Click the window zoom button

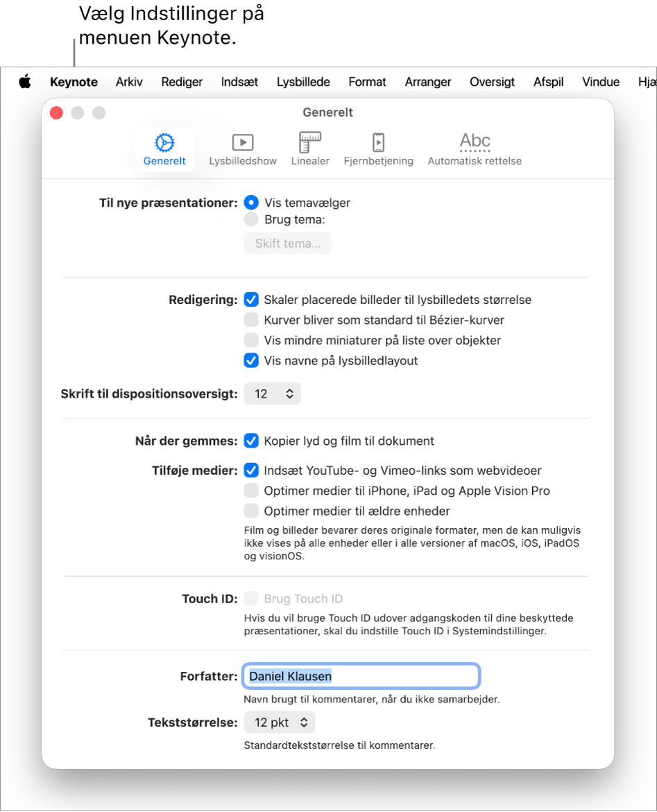click(x=99, y=113)
